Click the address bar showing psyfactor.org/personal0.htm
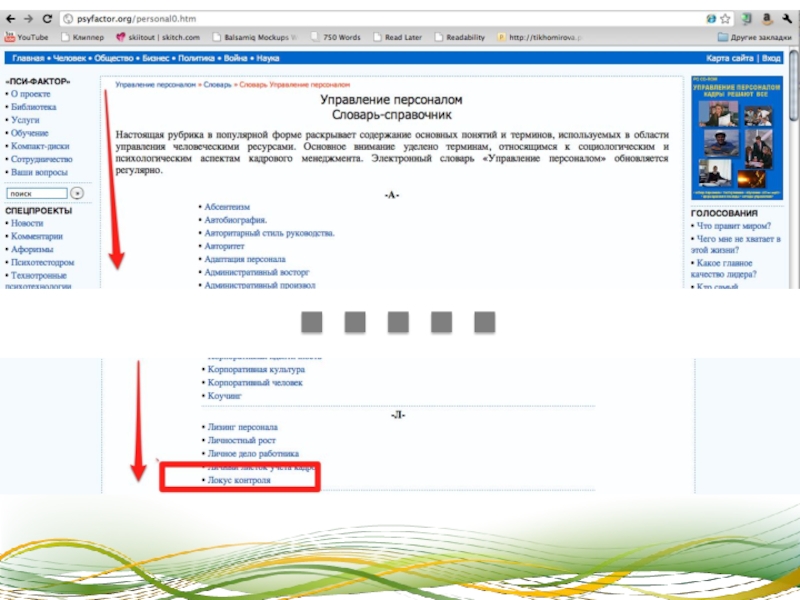Screen dimensions: 800x600 click(x=383, y=19)
